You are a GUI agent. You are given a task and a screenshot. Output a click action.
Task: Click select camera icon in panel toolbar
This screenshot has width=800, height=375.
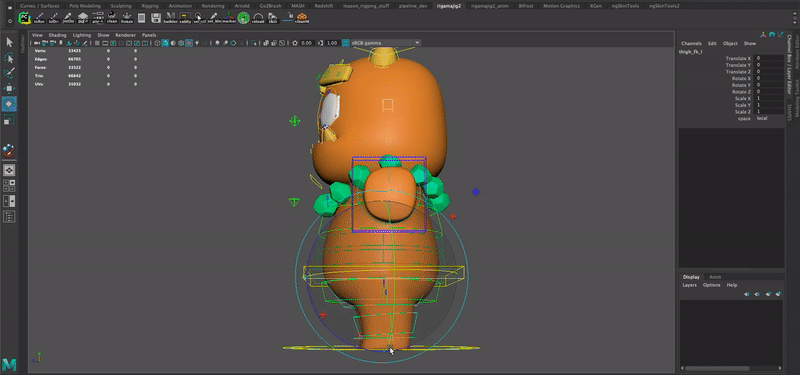click(36, 43)
